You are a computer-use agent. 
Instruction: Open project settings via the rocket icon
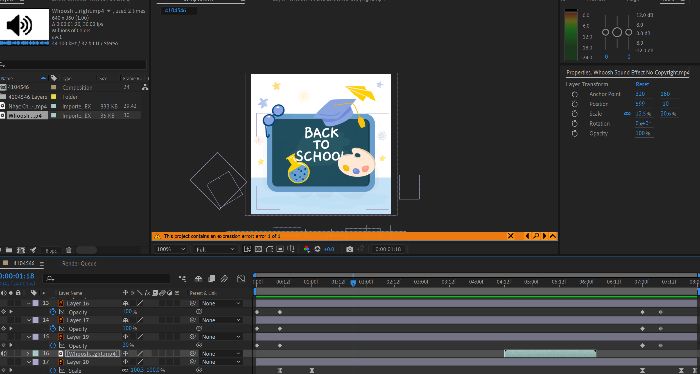pyautogui.click(x=33, y=250)
